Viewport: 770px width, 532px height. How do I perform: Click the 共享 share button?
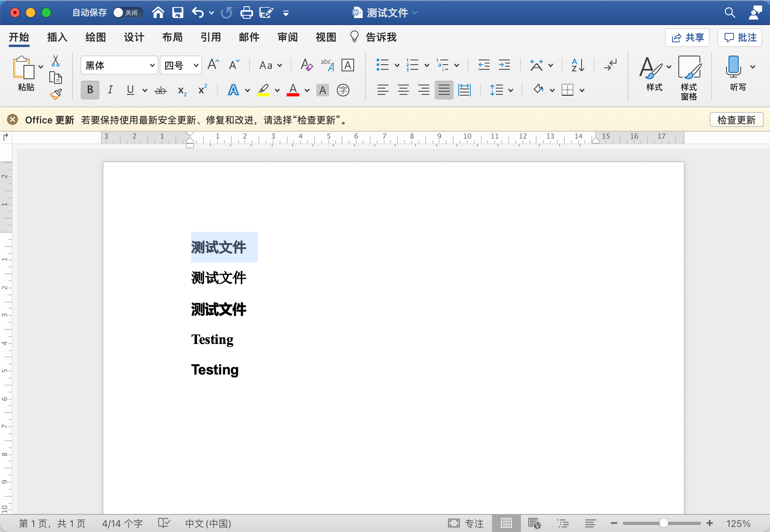(687, 38)
